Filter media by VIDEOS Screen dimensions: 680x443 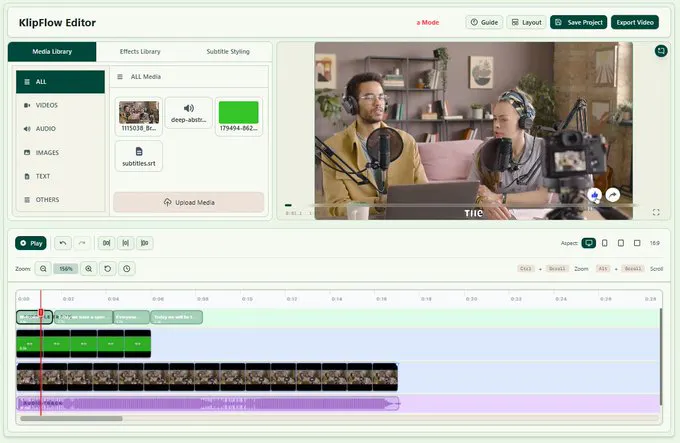(60, 105)
